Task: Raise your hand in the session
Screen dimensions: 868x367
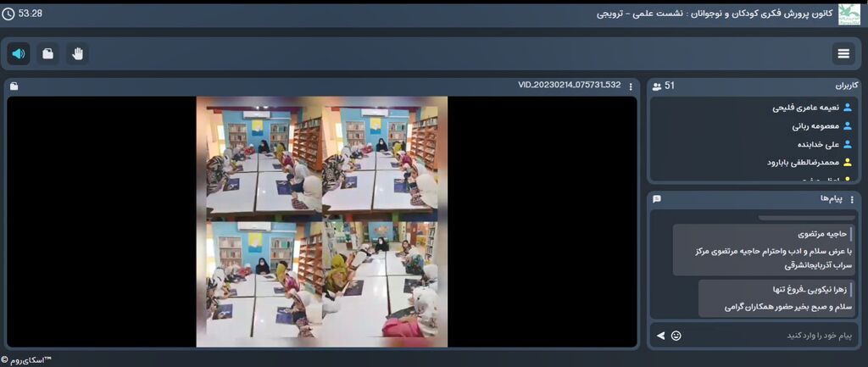Action: pos(77,53)
